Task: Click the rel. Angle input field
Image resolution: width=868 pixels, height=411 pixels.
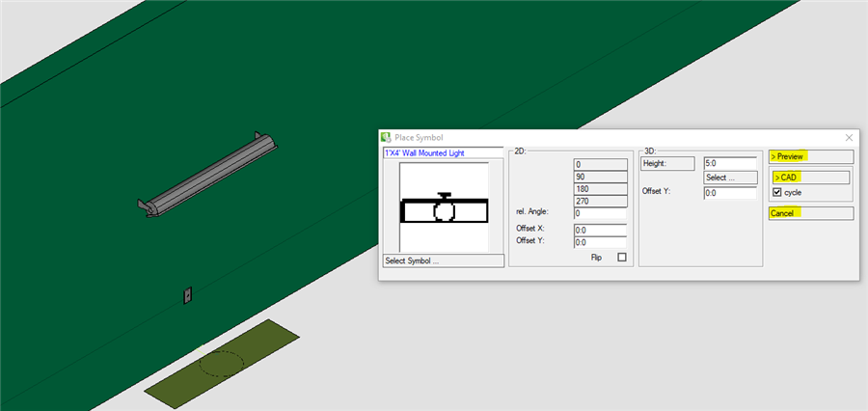Action: pyautogui.click(x=600, y=213)
